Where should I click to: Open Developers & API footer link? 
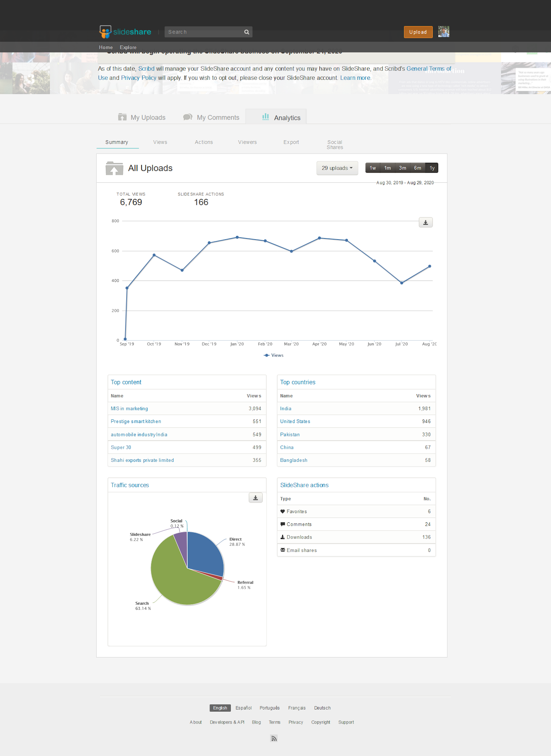(x=227, y=722)
